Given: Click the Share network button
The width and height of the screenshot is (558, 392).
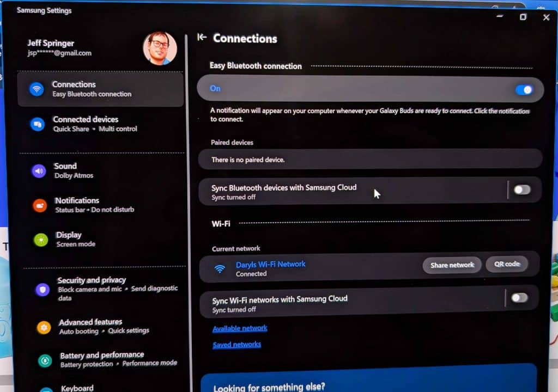Looking at the screenshot, I should tap(452, 265).
